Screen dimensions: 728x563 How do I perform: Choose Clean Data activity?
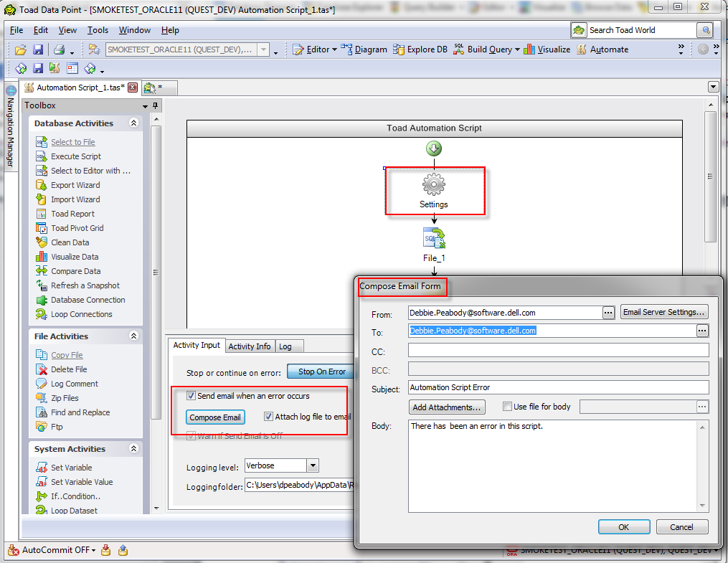click(62, 242)
